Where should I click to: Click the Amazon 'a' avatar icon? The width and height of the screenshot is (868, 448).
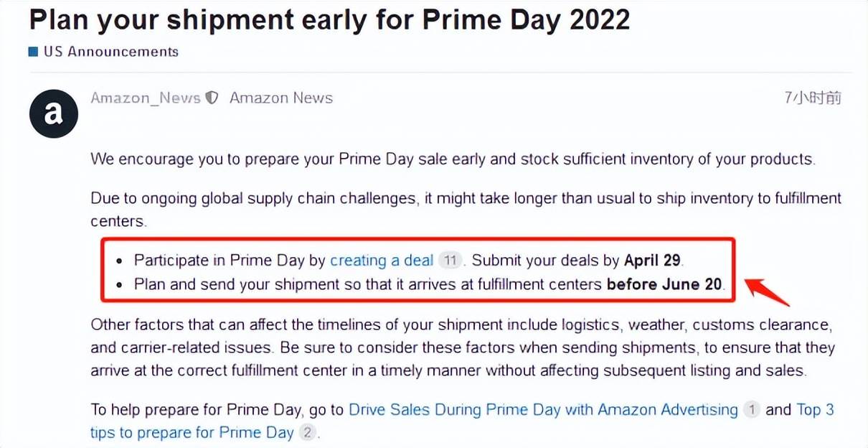click(54, 114)
